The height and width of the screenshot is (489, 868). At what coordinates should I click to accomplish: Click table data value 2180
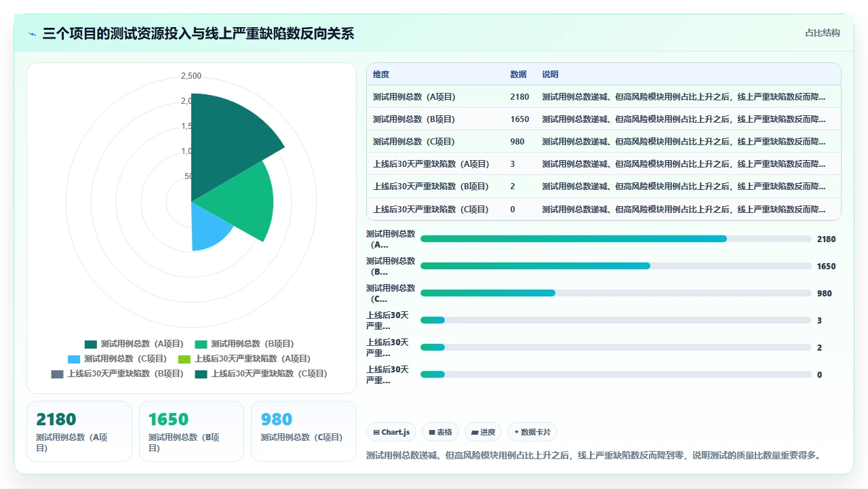[x=519, y=97]
